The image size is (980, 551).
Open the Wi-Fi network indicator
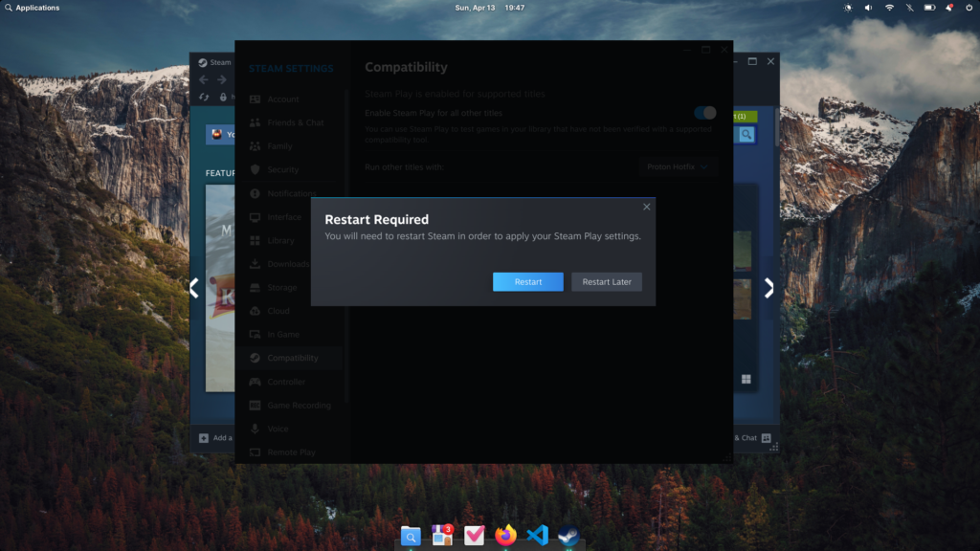tap(889, 8)
